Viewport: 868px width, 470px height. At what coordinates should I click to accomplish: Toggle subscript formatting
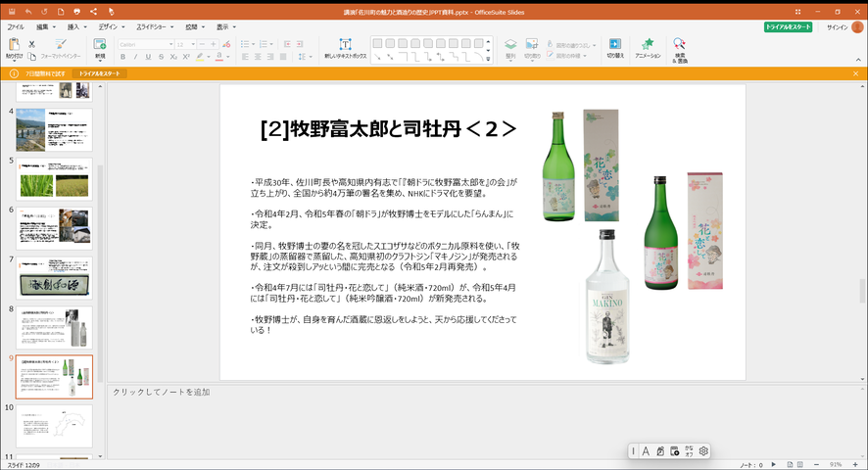tap(173, 57)
